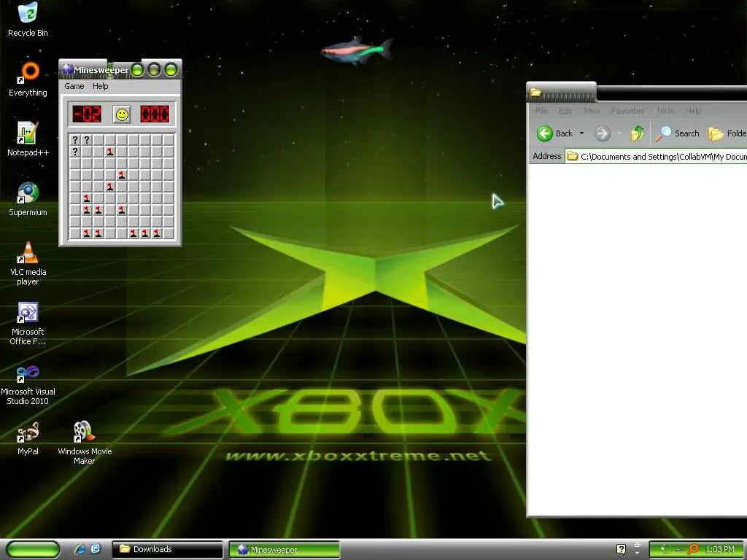Open Explorer's Help menu
Viewport: 747px width, 560px height.
pyautogui.click(x=693, y=111)
